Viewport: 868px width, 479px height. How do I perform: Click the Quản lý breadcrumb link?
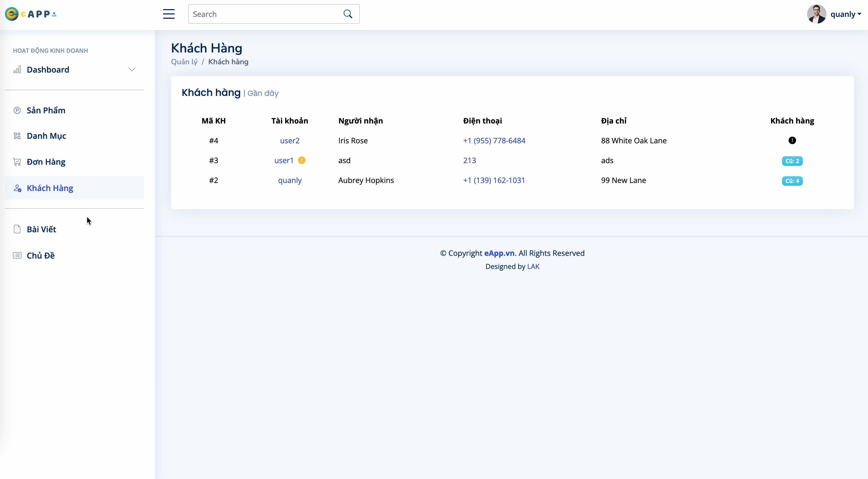point(184,62)
